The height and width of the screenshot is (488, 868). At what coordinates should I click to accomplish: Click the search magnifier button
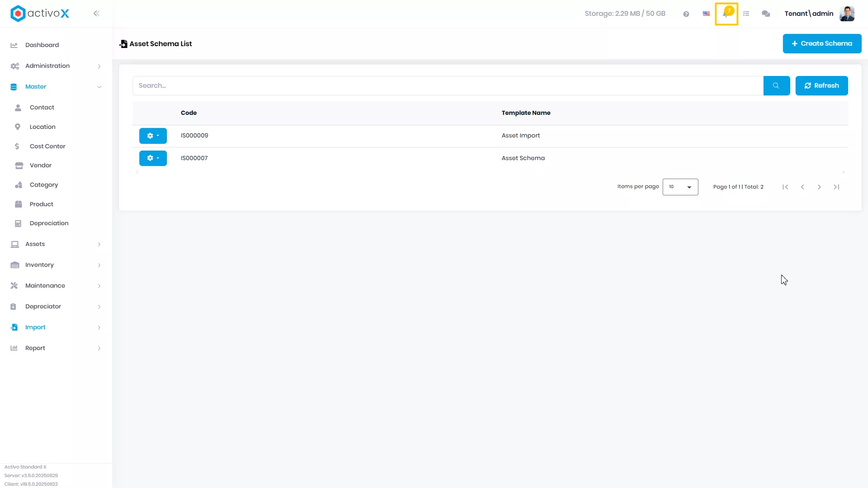776,85
